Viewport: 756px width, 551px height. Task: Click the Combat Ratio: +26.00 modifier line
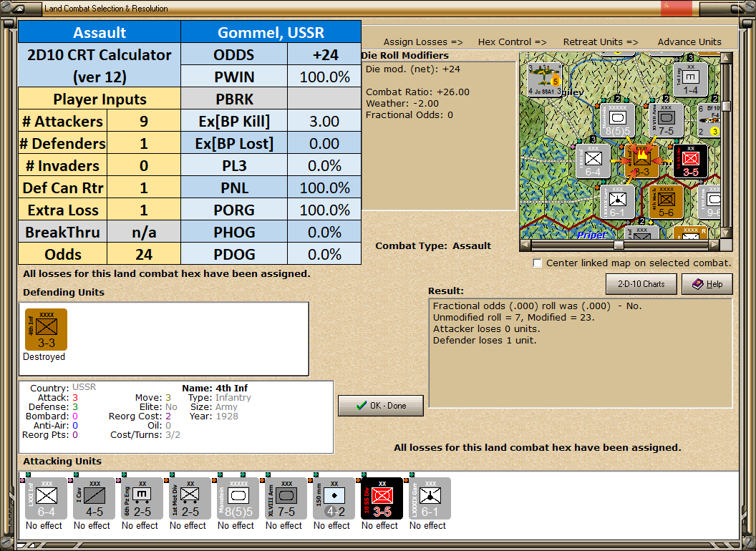pyautogui.click(x=417, y=92)
